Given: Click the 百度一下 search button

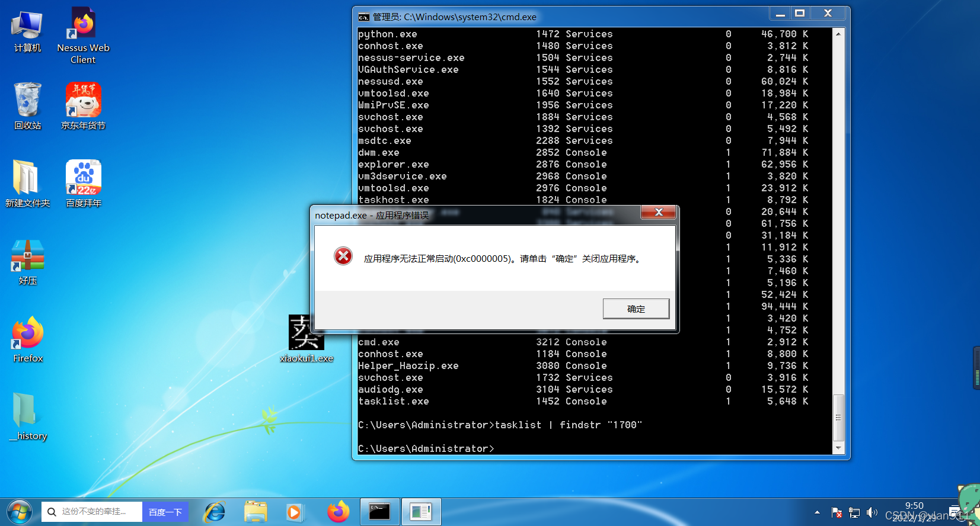Looking at the screenshot, I should pyautogui.click(x=165, y=512).
